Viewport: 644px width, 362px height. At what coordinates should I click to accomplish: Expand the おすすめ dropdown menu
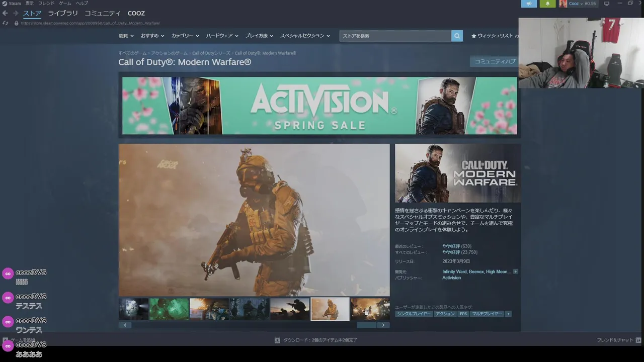click(x=152, y=36)
